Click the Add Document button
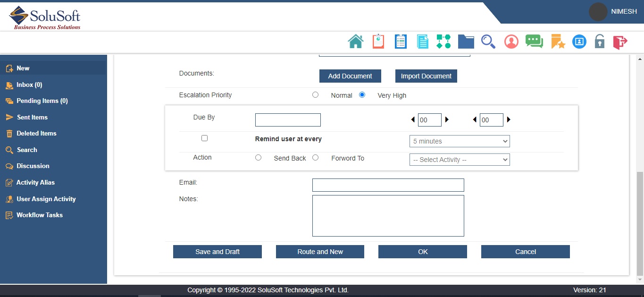This screenshot has height=297, width=644. (x=350, y=76)
